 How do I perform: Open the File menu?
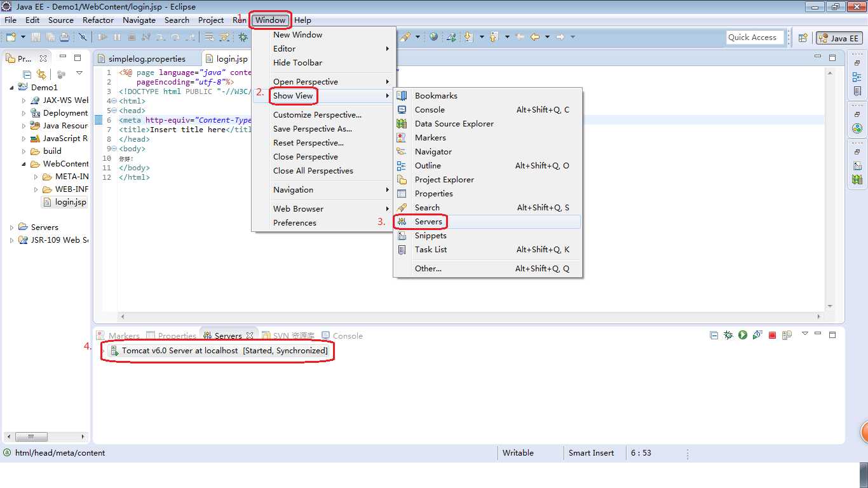point(10,20)
